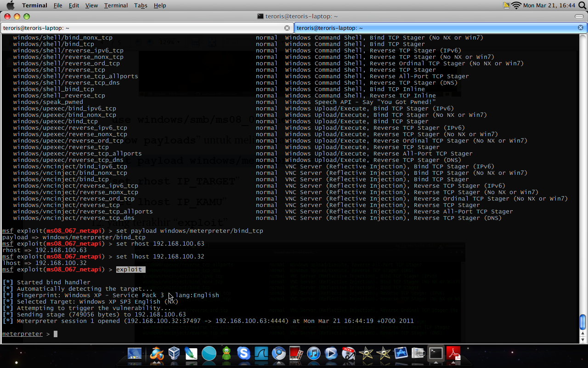Viewport: 588px width, 368px height.
Task: Click 'Selected Target: Windows XP SP3' line
Action: [x=90, y=302]
